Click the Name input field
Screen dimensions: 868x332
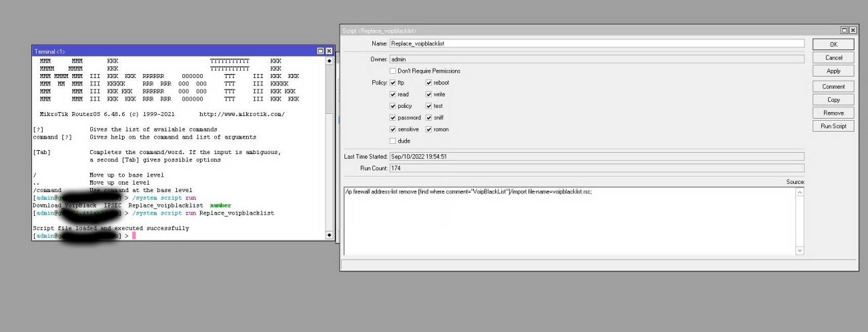(597, 43)
